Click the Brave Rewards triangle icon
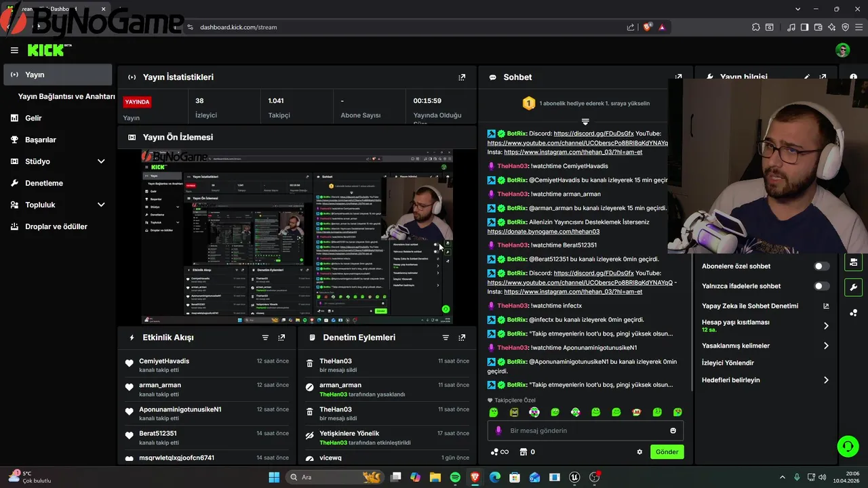The image size is (868, 488). pyautogui.click(x=661, y=27)
